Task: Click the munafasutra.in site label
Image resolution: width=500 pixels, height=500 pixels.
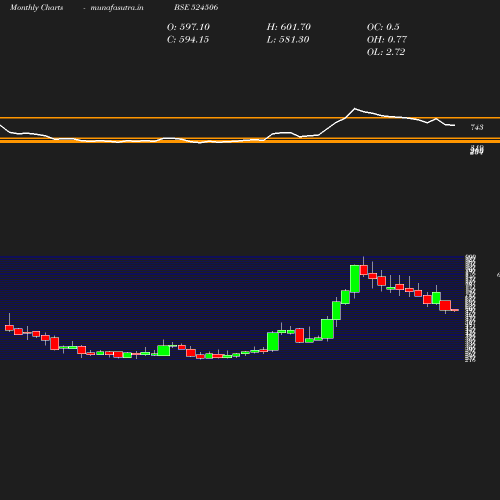Action: pos(117,7)
